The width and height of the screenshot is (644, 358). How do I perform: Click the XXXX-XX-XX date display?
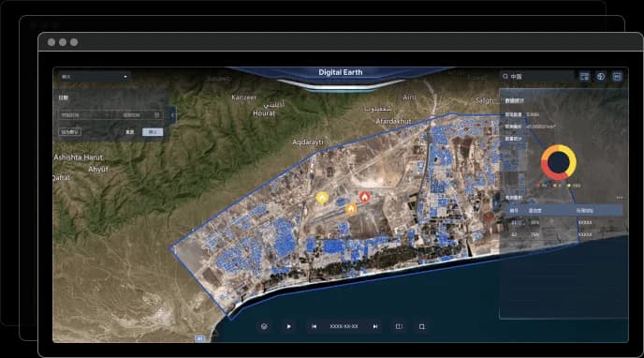click(x=344, y=326)
